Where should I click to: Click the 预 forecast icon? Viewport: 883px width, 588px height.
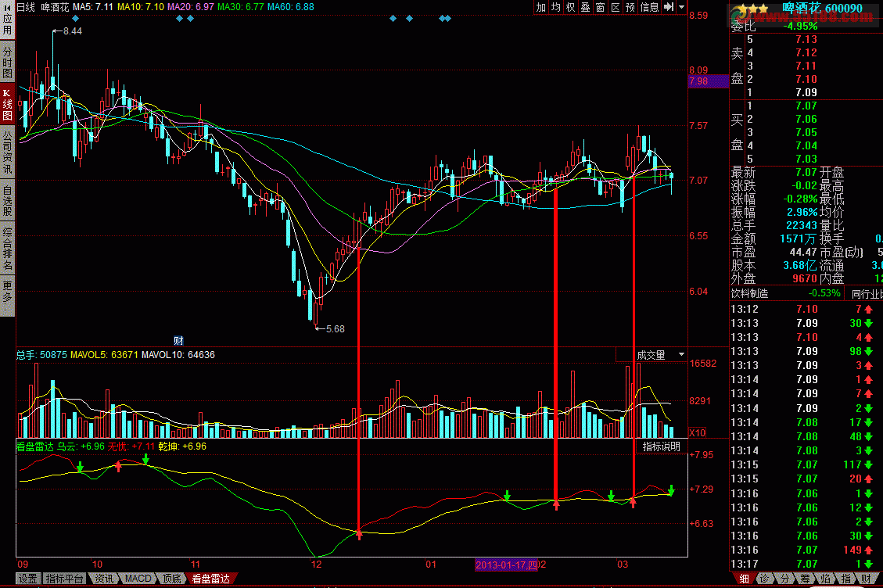tap(630, 7)
